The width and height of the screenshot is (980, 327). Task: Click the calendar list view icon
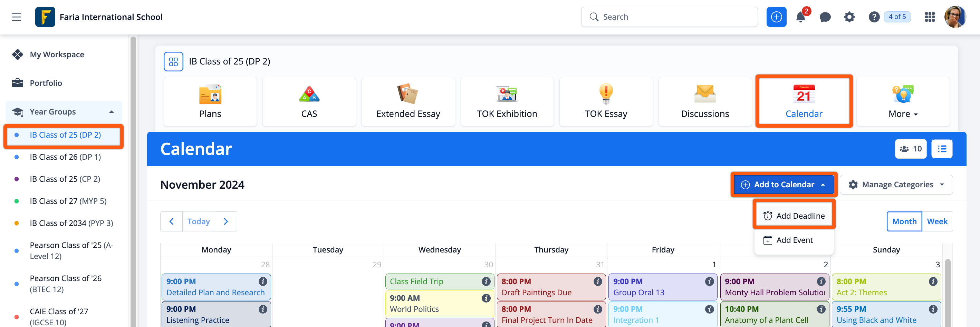coord(942,149)
